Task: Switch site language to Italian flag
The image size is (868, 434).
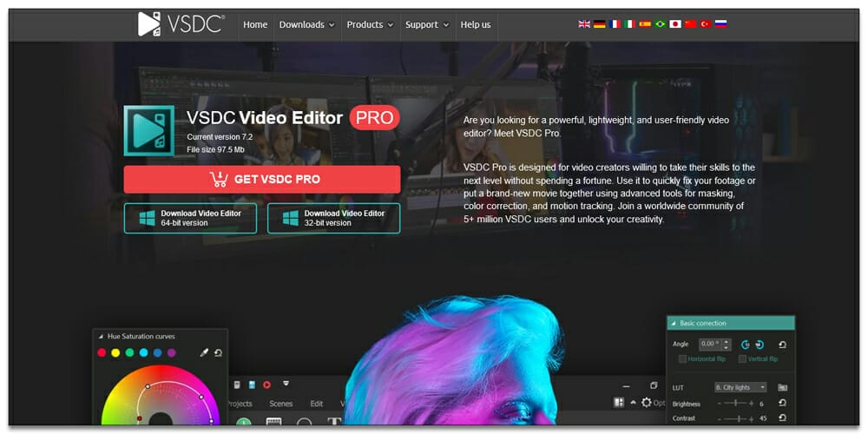Action: tap(629, 23)
